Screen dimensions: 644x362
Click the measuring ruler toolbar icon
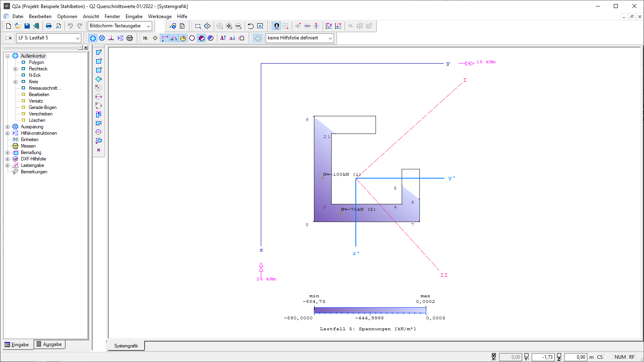tap(130, 38)
